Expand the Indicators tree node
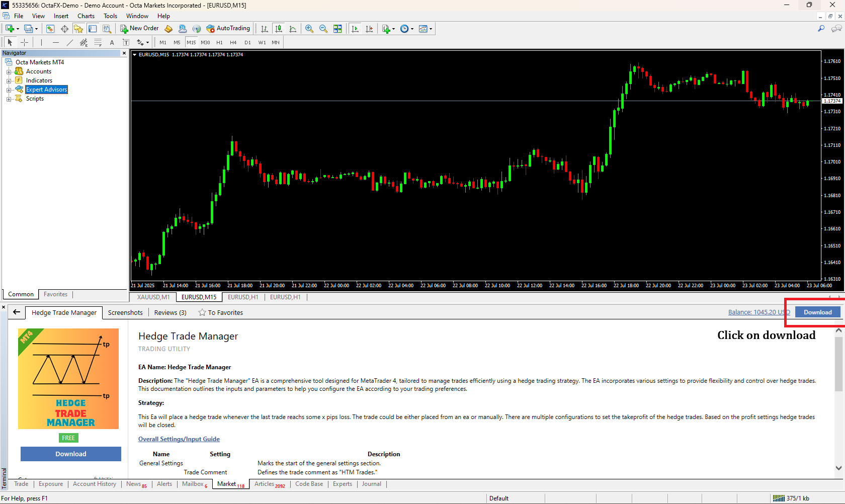845x504 pixels. coord(9,81)
